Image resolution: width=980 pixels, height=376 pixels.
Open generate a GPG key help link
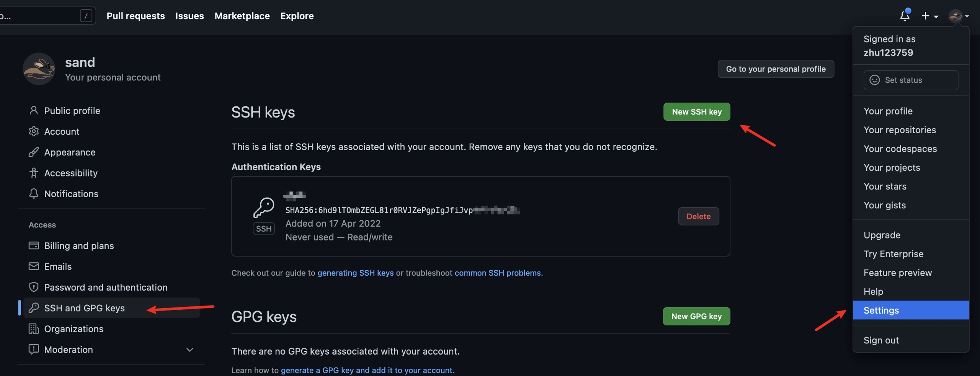367,370
